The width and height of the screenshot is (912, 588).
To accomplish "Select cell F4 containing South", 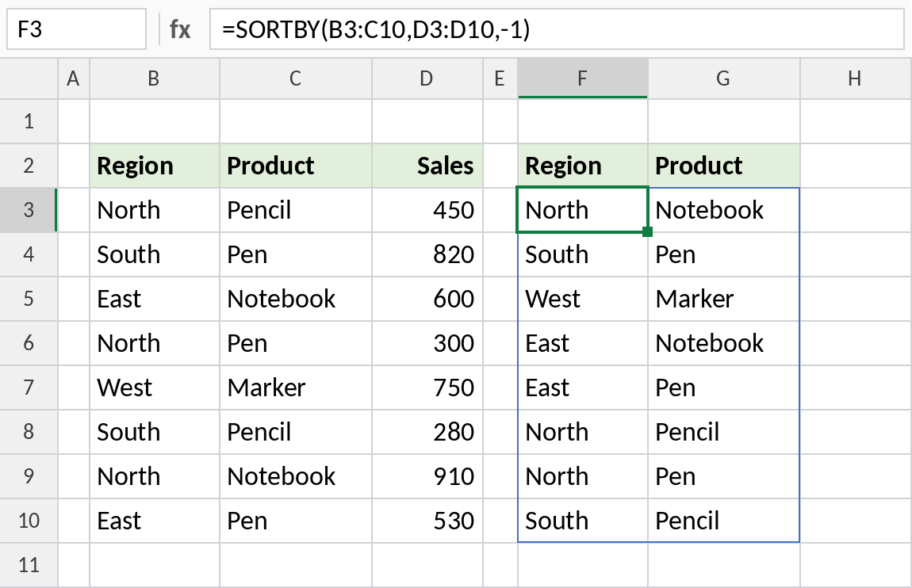I will 583,254.
